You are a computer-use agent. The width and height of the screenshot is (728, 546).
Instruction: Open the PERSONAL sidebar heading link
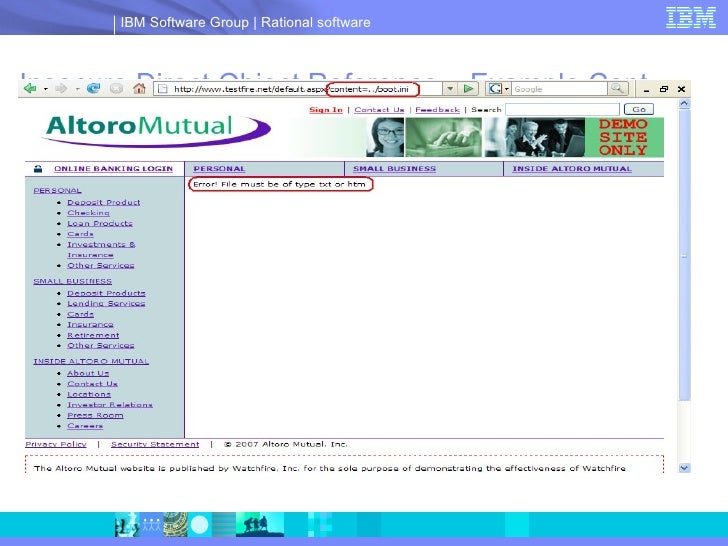pyautogui.click(x=58, y=190)
